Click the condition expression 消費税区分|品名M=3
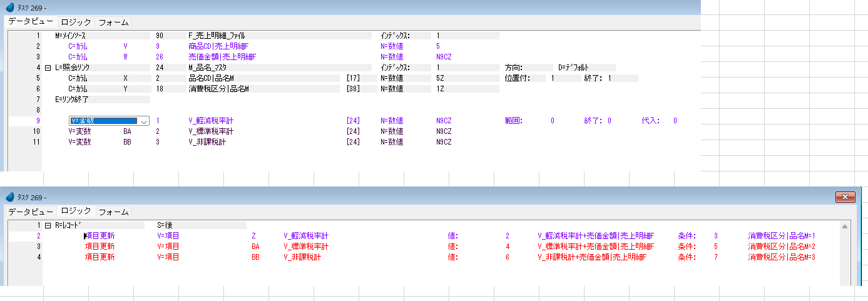Screen dimensions: 868x301 point(782,257)
